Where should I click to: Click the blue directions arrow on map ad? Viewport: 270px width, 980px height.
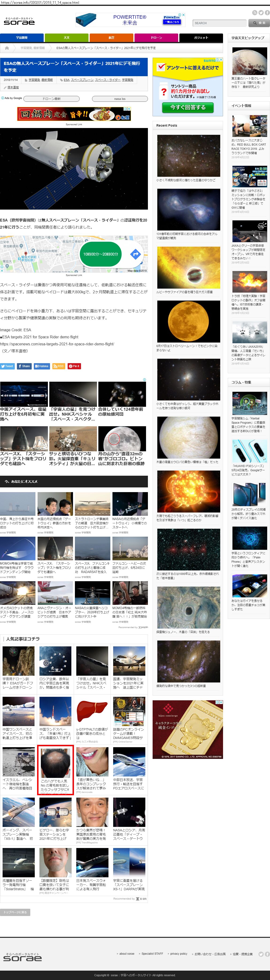[x=135, y=254]
